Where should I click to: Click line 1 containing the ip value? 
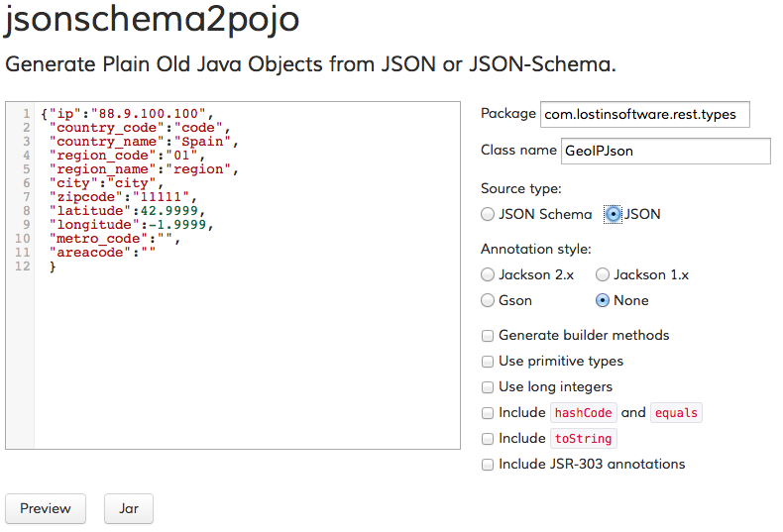[x=127, y=114]
